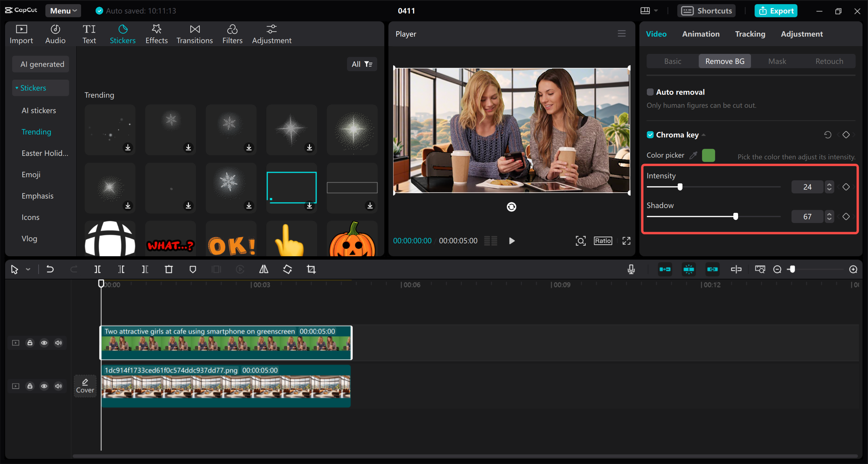The image size is (868, 464).
Task: Click the Export button
Action: pyautogui.click(x=777, y=10)
